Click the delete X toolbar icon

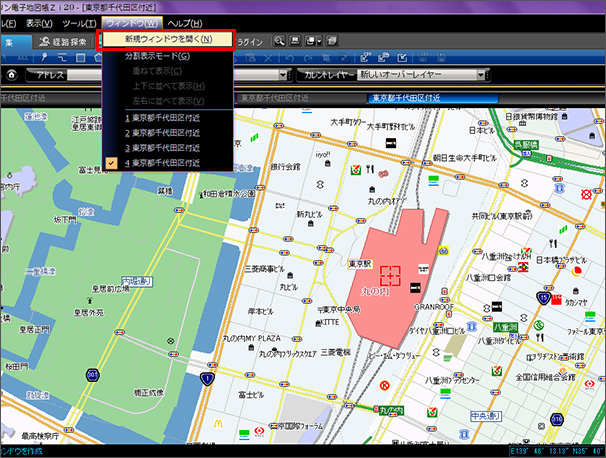coord(268,58)
